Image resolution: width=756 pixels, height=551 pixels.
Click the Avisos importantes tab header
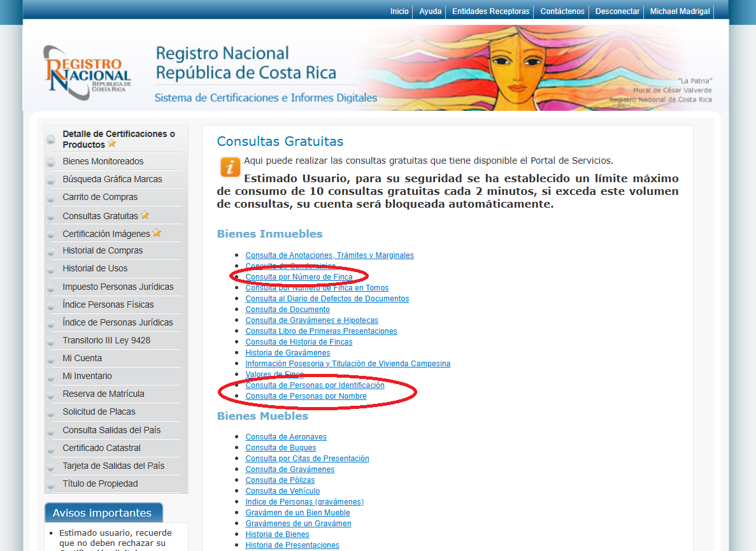[104, 512]
